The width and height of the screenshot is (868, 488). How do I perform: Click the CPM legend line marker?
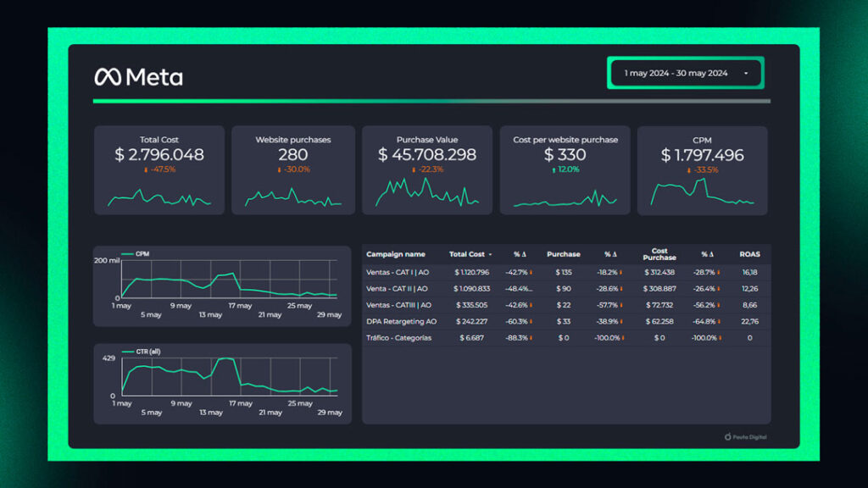click(x=128, y=253)
